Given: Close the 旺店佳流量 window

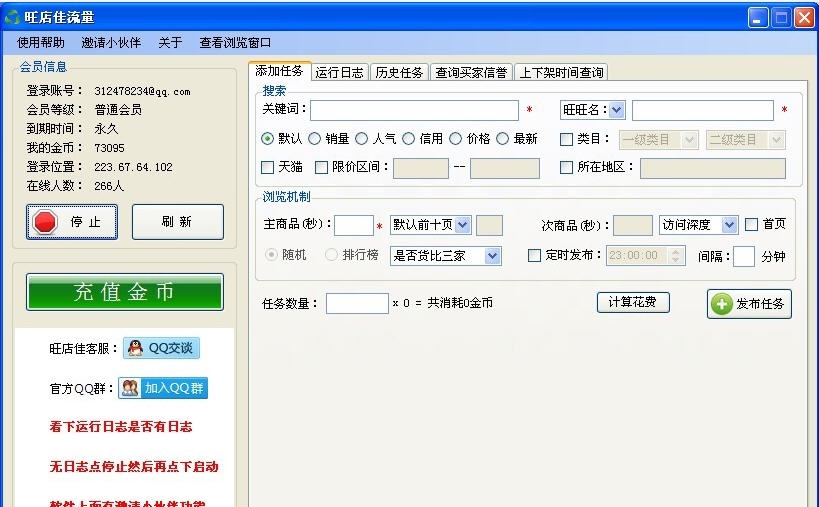Looking at the screenshot, I should click(804, 18).
